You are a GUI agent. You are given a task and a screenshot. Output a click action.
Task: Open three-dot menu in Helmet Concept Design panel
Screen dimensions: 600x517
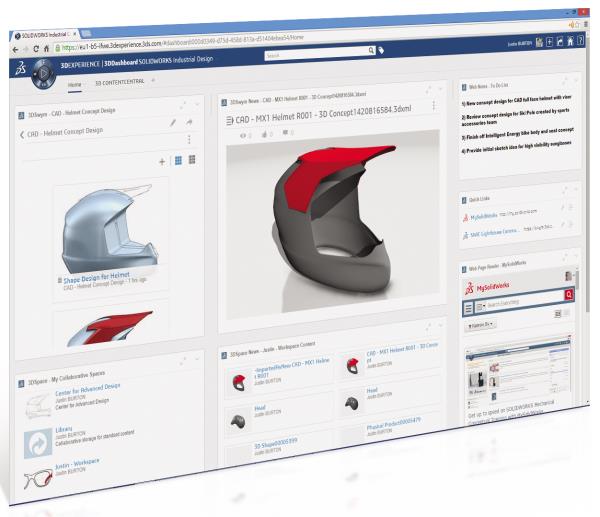pos(189,139)
